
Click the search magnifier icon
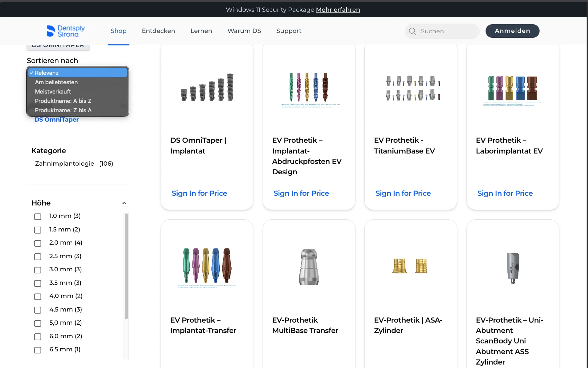[412, 31]
